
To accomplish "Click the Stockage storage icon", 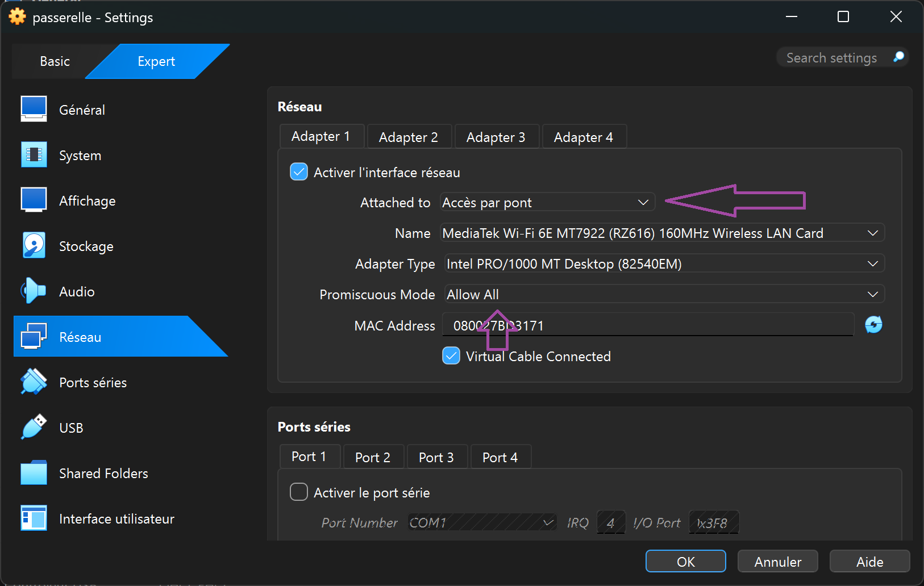I will pos(34,245).
